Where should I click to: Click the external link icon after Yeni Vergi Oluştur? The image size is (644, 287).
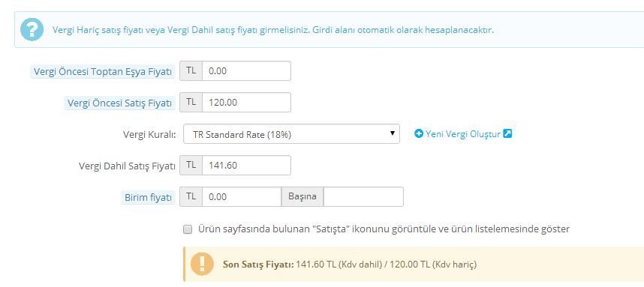pyautogui.click(x=507, y=133)
